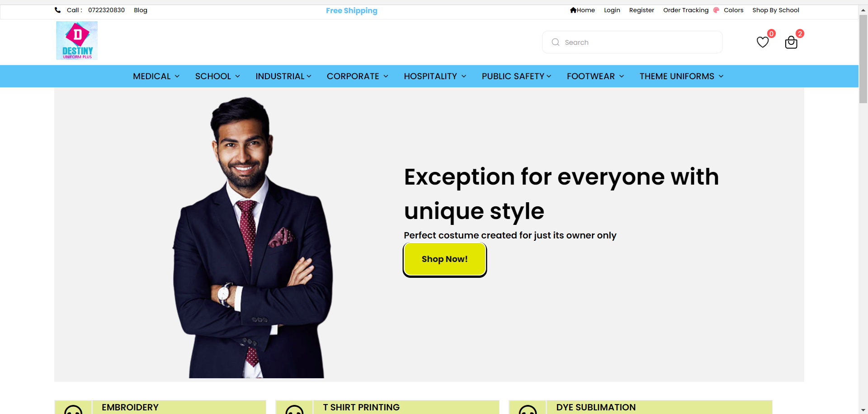The height and width of the screenshot is (414, 868).
Task: Expand the SCHOOL dropdown menu
Action: [217, 76]
